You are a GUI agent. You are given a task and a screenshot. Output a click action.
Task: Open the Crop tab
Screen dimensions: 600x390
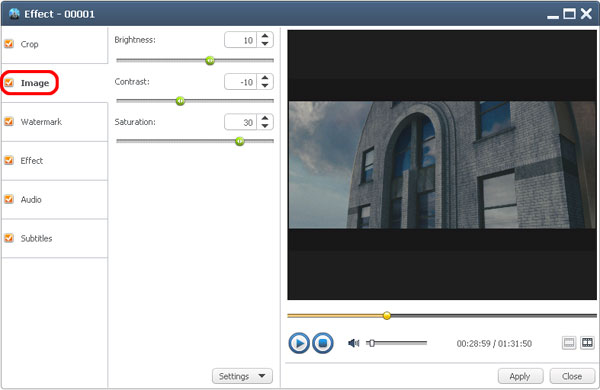tap(55, 44)
